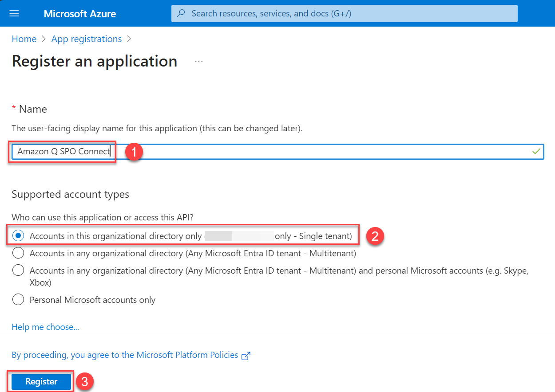Select any organizational directory Multitenant option
The height and width of the screenshot is (392, 555).
pyautogui.click(x=18, y=253)
